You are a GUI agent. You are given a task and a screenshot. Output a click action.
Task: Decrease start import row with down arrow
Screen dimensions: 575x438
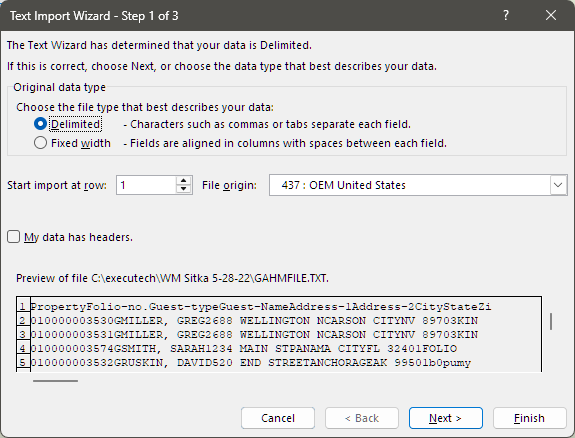[x=183, y=189]
